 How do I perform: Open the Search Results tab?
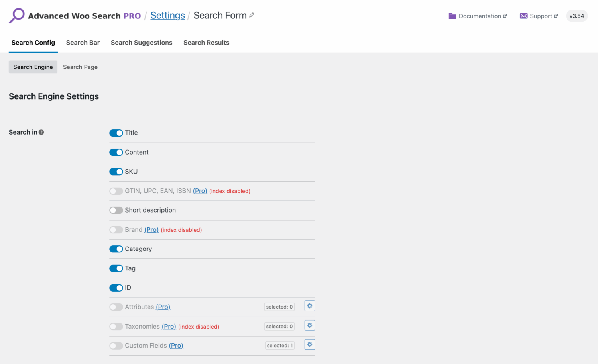pos(207,43)
